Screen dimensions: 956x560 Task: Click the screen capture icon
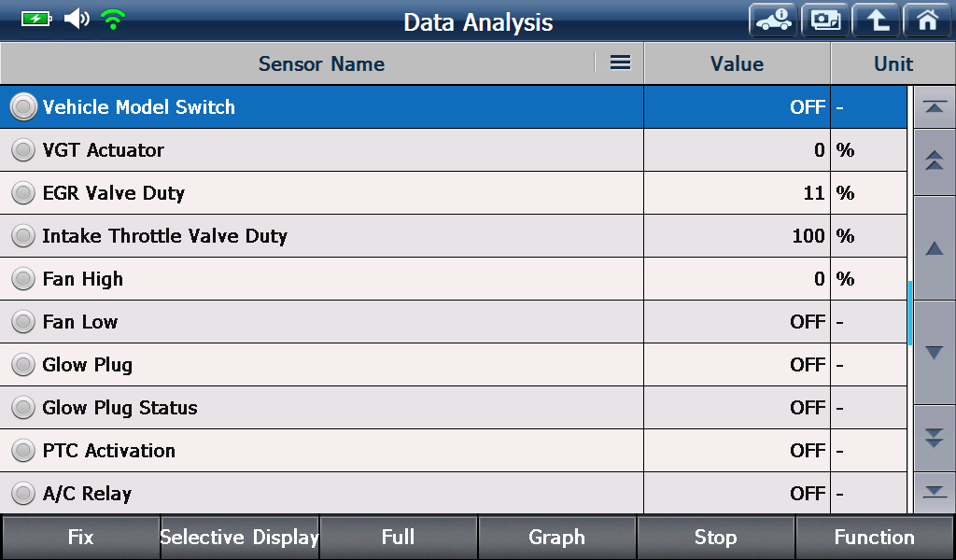825,21
